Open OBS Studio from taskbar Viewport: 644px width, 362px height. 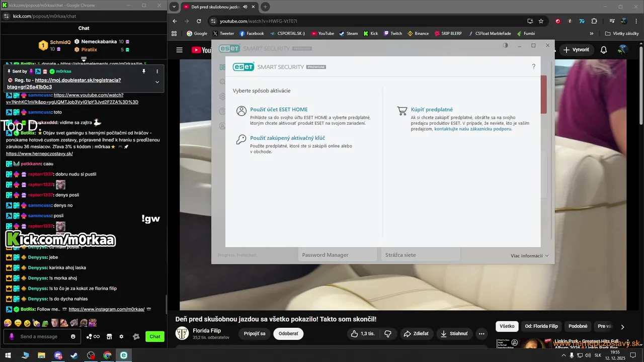91,355
